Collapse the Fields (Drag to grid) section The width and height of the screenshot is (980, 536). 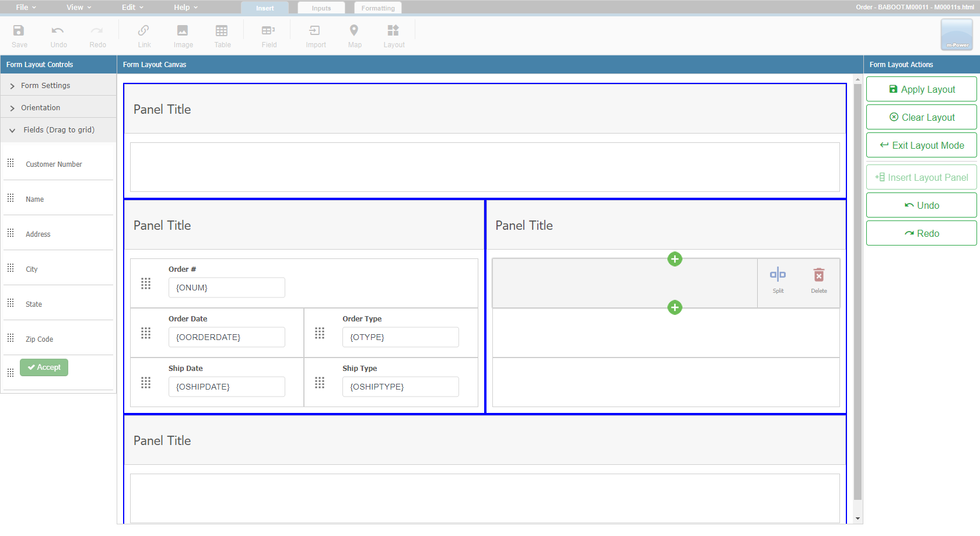pyautogui.click(x=58, y=130)
